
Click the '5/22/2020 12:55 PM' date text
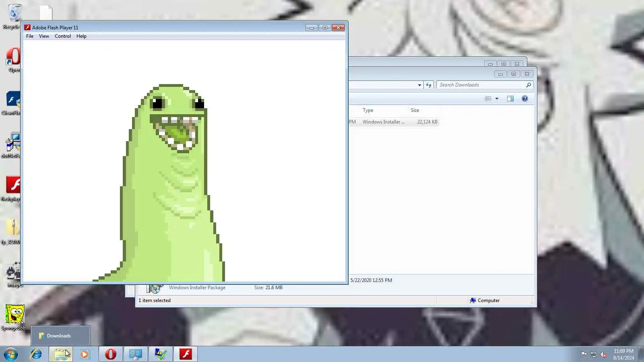tap(371, 280)
